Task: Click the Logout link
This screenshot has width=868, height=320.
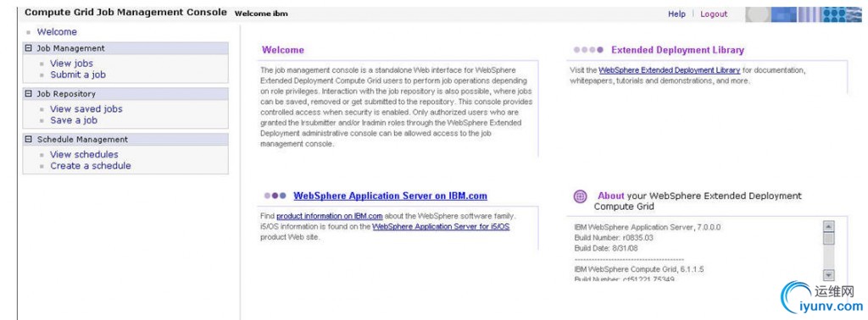Action: click(714, 14)
